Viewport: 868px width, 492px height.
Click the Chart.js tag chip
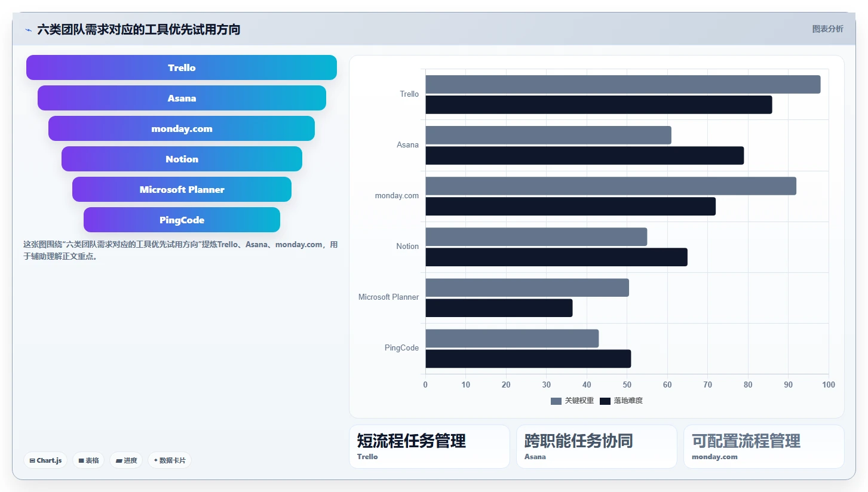click(x=45, y=460)
